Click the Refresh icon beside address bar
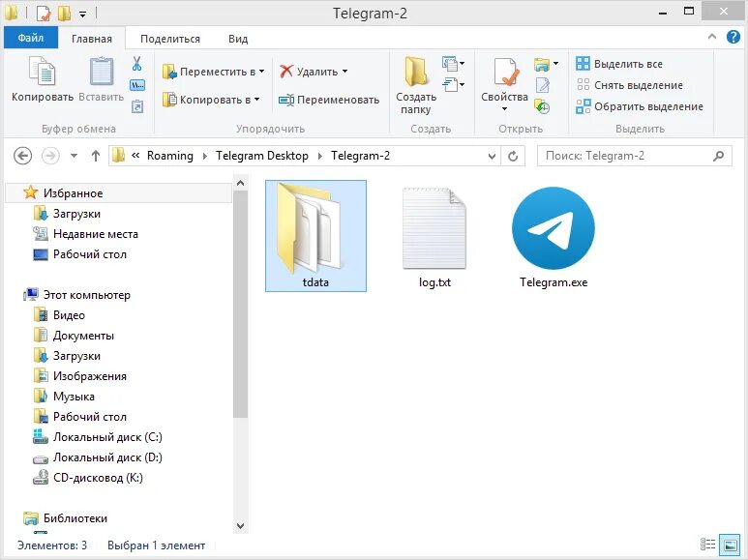The image size is (748, 560). coord(513,156)
